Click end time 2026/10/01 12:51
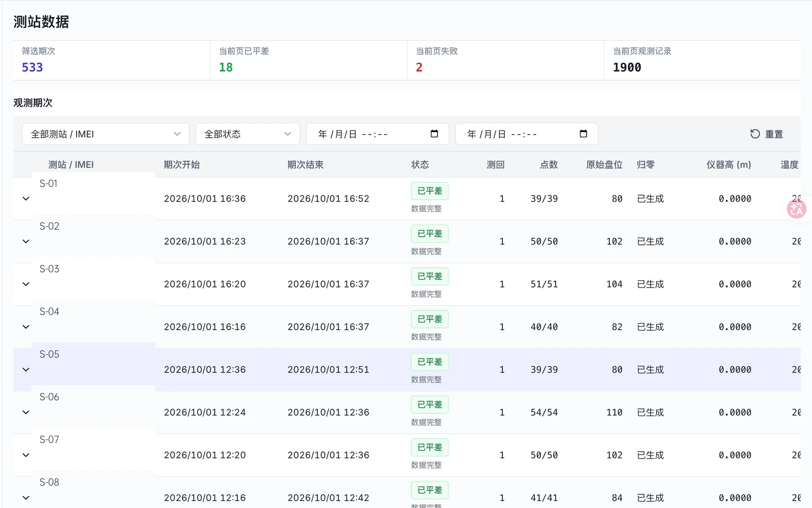Viewport: 812px width, 508px height. point(328,369)
